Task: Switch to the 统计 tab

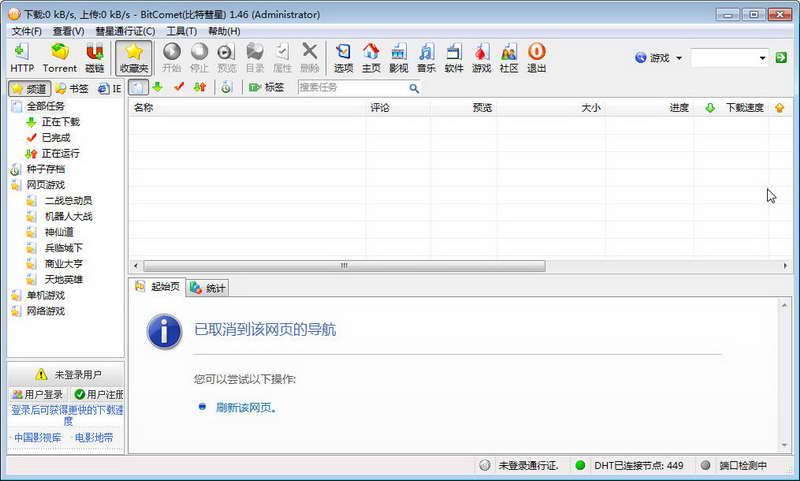Action: (208, 288)
